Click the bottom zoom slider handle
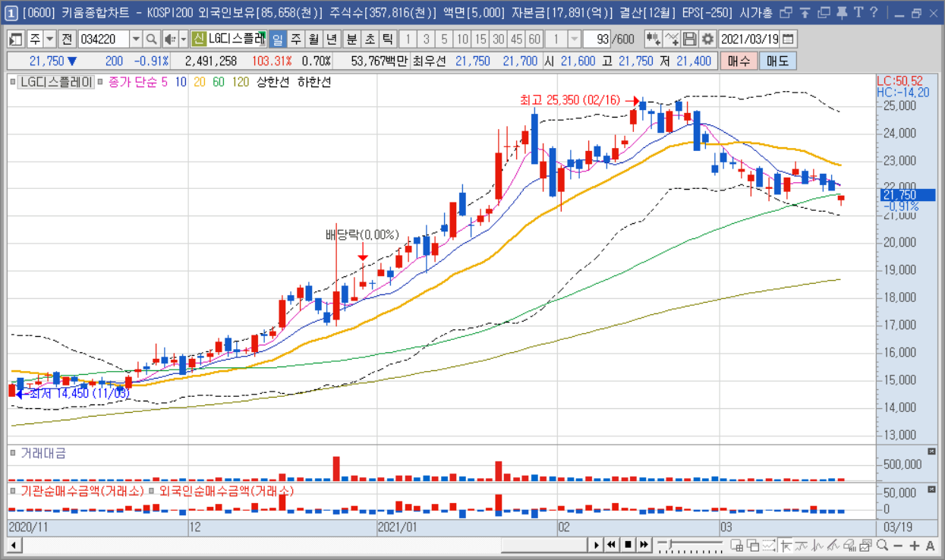This screenshot has width=945, height=560. click(x=670, y=543)
